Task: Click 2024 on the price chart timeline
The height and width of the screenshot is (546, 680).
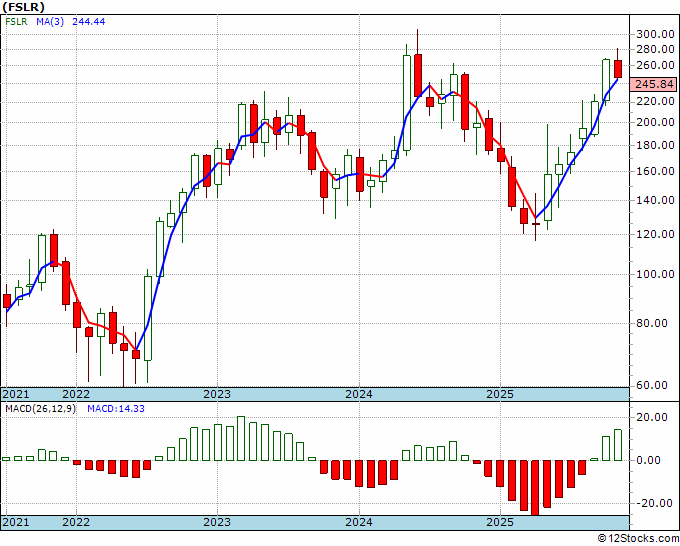Action: click(359, 394)
